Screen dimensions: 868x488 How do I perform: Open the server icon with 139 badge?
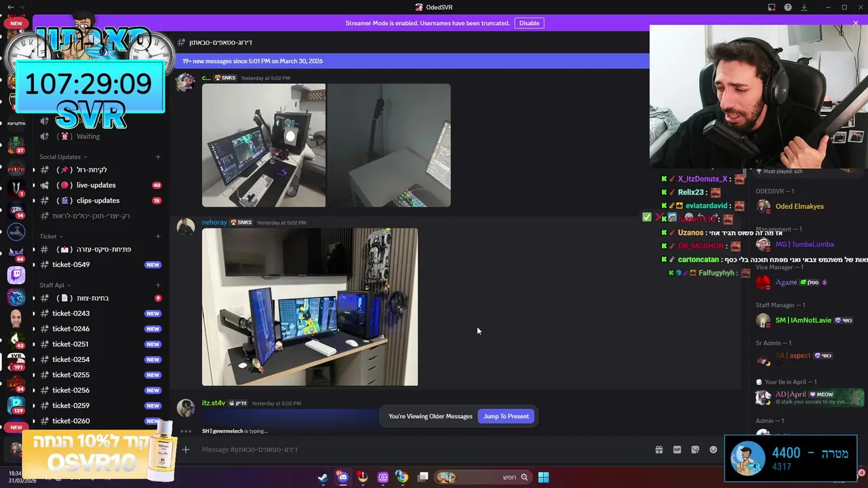[16, 405]
